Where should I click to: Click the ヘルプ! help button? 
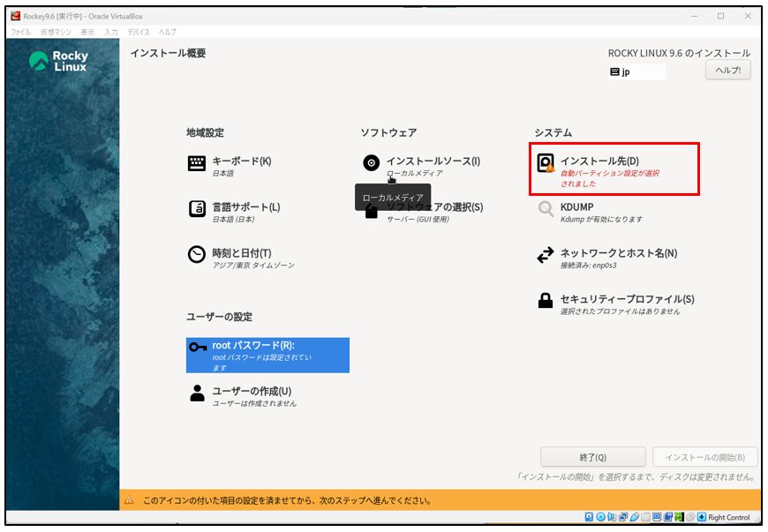pos(727,71)
